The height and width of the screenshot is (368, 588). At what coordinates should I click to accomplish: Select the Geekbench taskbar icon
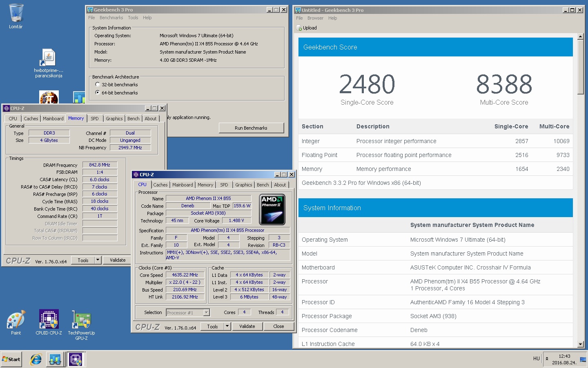pos(55,359)
